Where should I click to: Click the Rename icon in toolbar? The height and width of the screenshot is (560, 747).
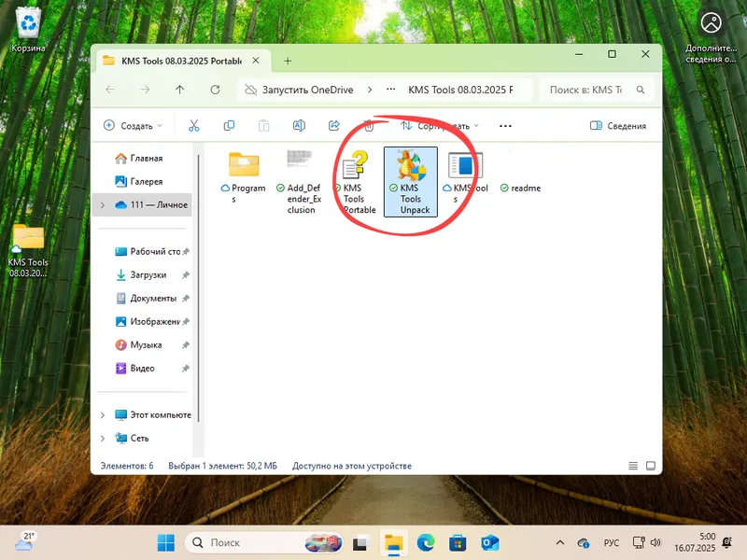(x=299, y=125)
